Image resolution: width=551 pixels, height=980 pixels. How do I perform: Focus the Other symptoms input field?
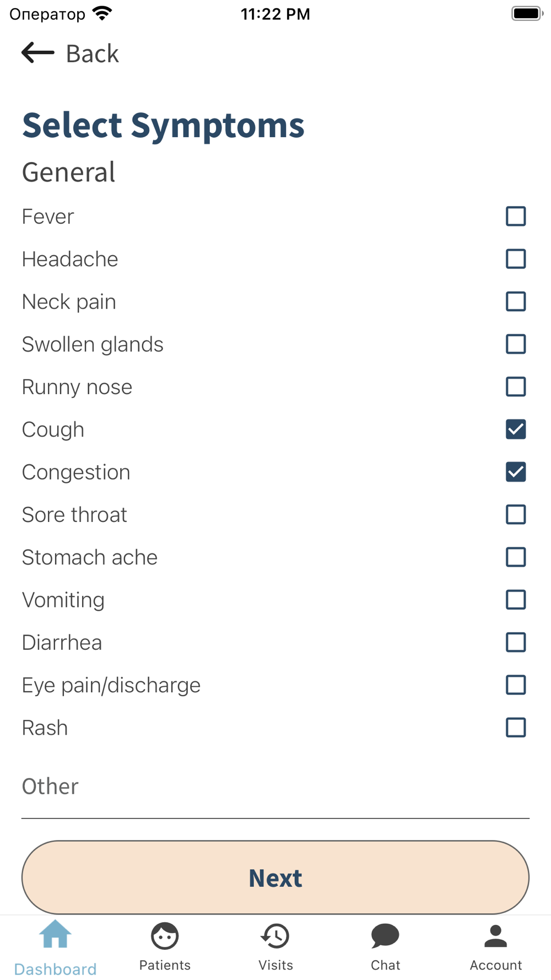coord(275,788)
